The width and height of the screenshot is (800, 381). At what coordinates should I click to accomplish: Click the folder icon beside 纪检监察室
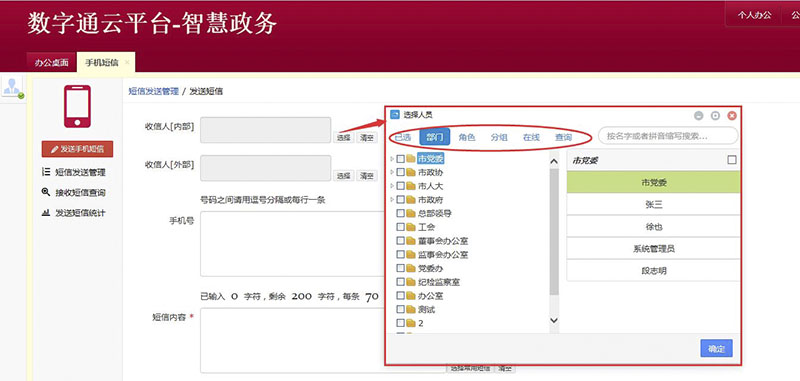click(x=411, y=282)
